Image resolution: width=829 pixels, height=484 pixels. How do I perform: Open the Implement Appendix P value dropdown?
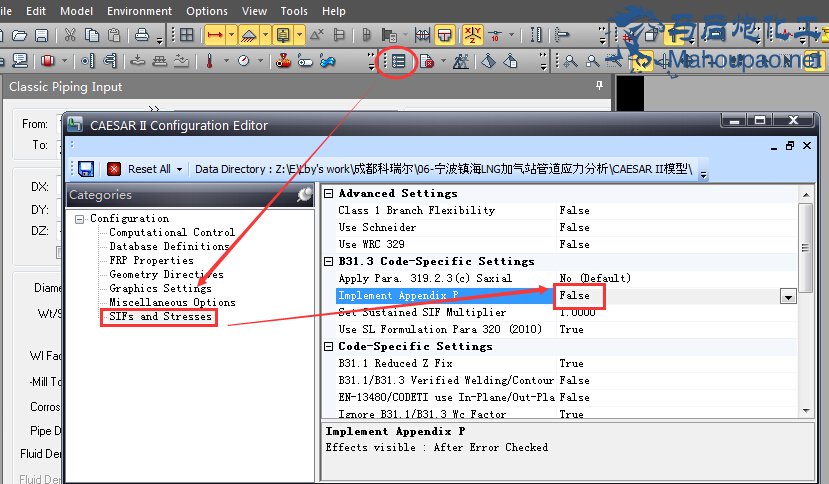point(788,297)
